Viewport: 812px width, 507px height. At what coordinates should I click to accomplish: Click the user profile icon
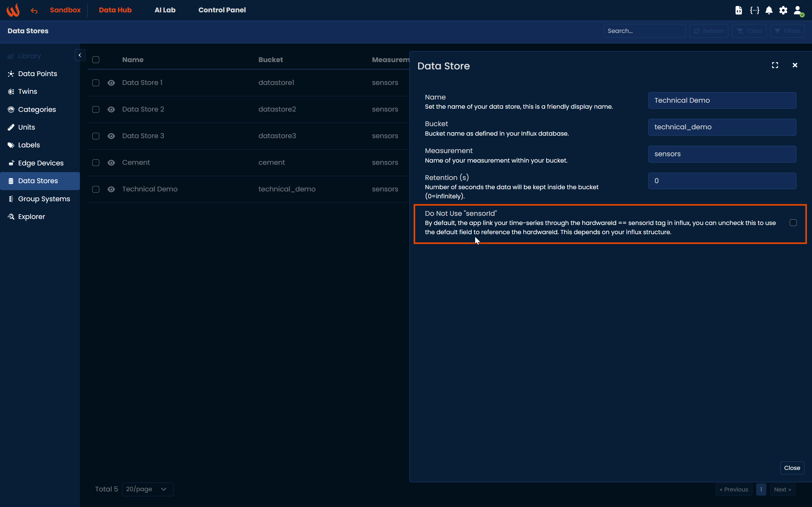coord(798,10)
